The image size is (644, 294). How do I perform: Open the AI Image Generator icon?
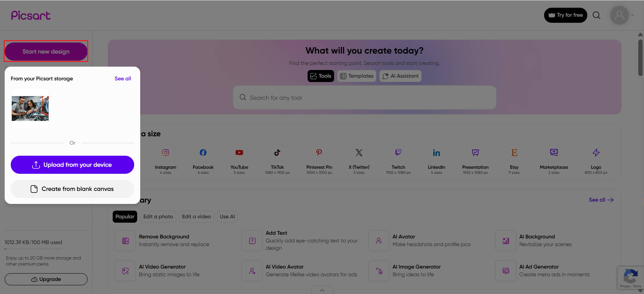point(379,271)
